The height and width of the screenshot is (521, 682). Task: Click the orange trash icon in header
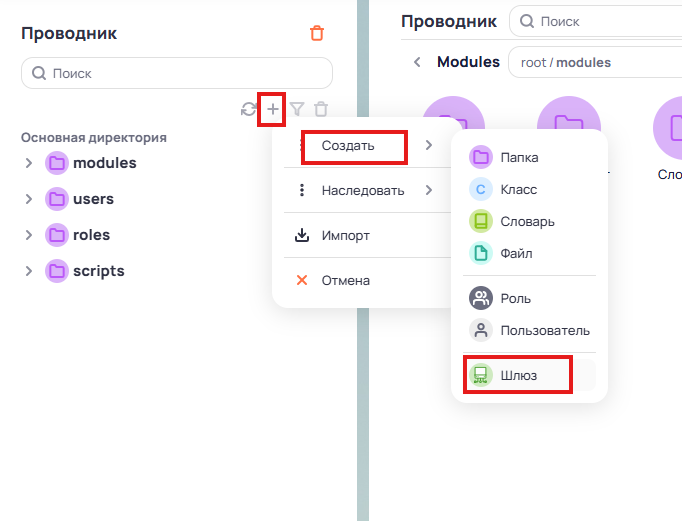click(x=317, y=33)
